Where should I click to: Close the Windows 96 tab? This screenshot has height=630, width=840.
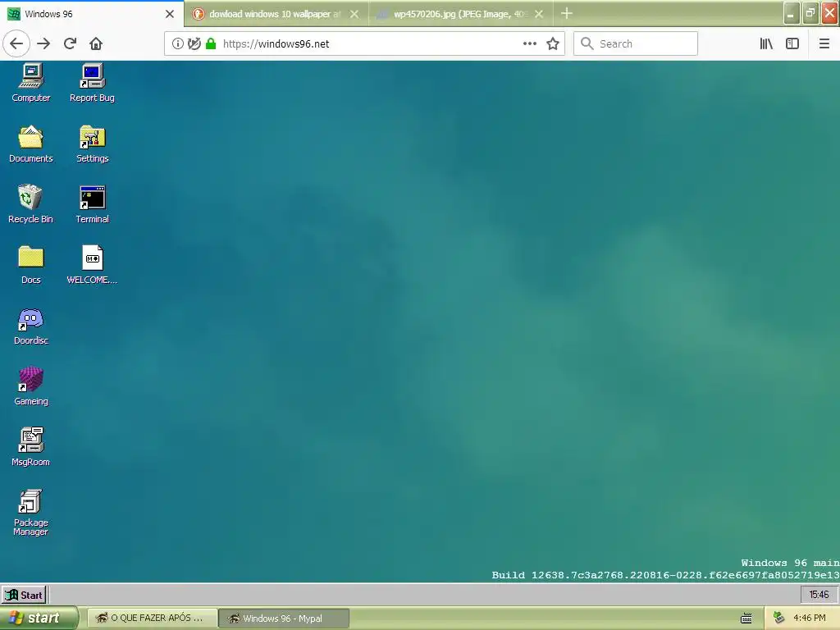170,14
